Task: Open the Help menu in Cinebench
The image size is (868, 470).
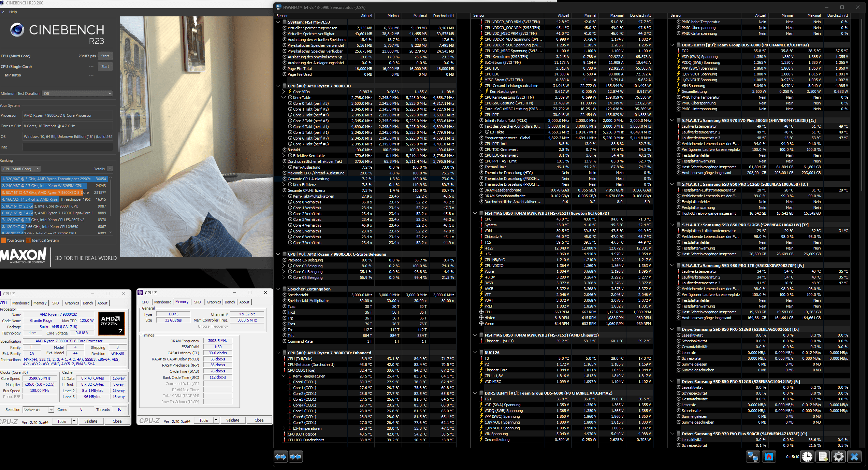Action: click(x=13, y=12)
